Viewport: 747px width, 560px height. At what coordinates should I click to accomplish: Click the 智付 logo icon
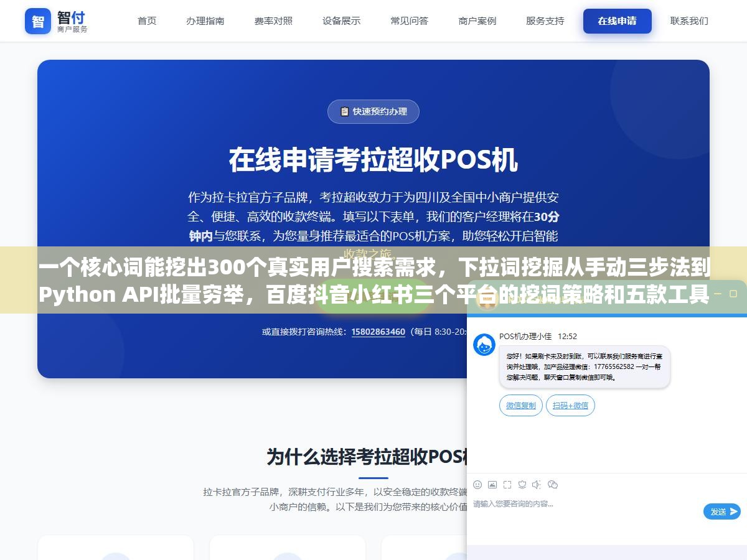coord(38,21)
